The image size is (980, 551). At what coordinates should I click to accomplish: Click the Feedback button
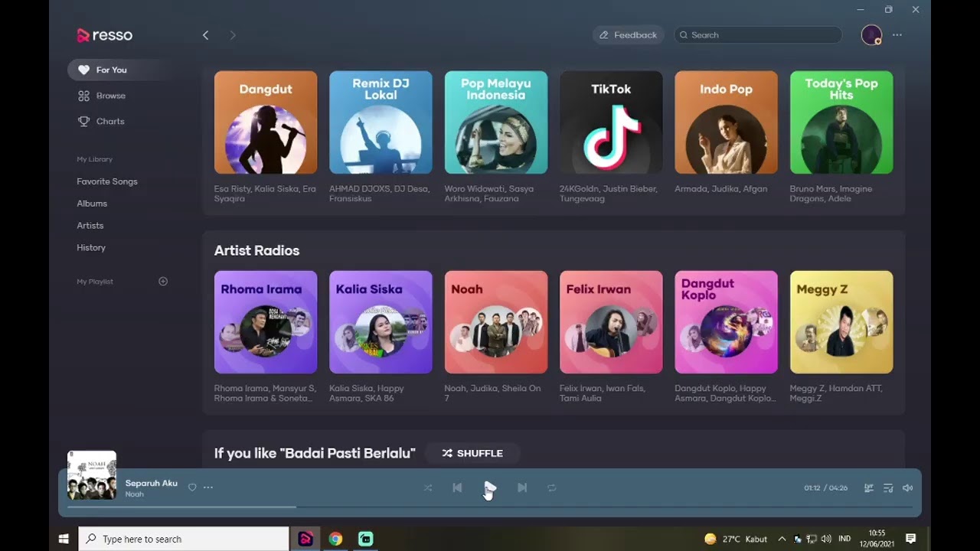(x=628, y=35)
